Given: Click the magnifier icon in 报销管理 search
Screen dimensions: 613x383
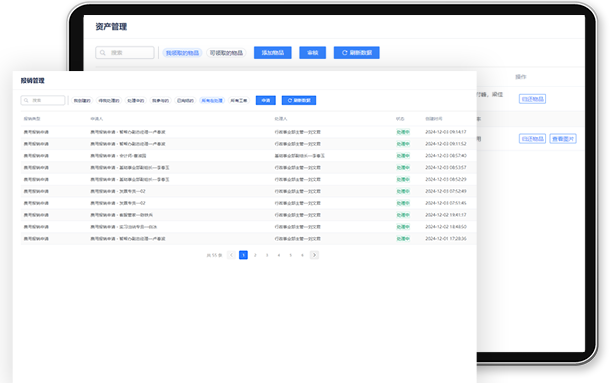Looking at the screenshot, I should (x=26, y=100).
